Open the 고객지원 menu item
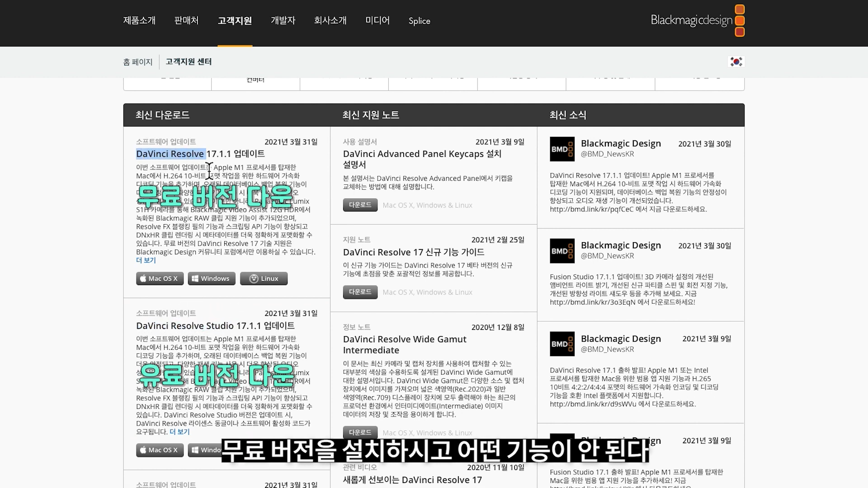Viewport: 868px width, 488px height. 235,21
